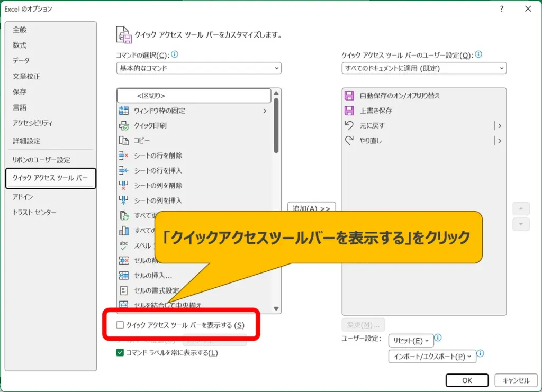Click the 元に戻す undo icon
542x392 pixels.
[349, 125]
